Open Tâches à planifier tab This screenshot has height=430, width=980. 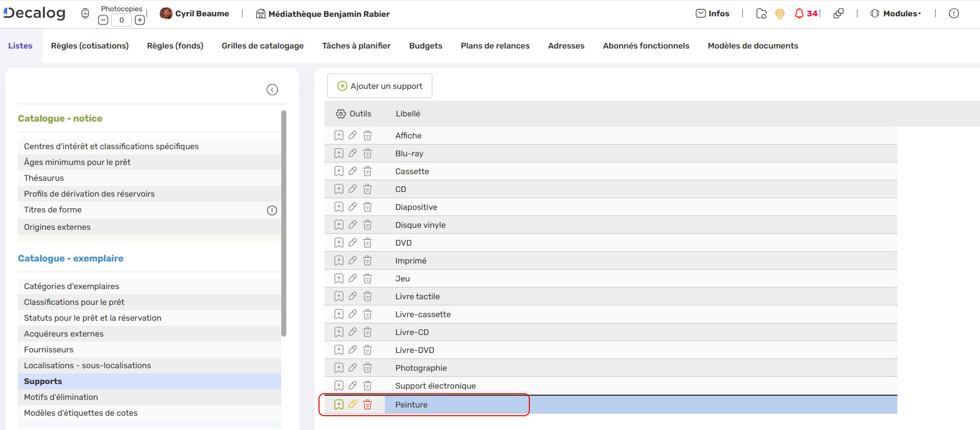pyautogui.click(x=356, y=45)
